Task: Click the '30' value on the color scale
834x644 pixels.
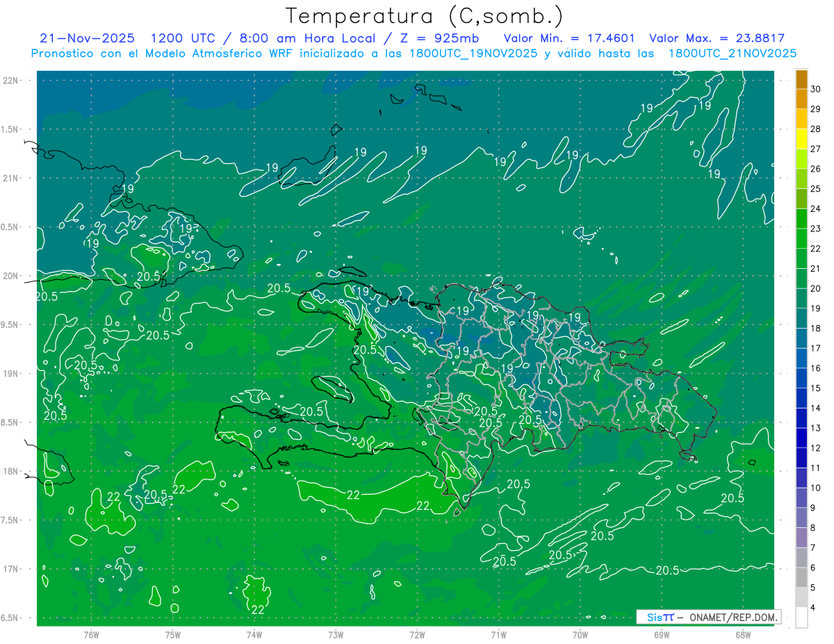Action: coord(816,89)
